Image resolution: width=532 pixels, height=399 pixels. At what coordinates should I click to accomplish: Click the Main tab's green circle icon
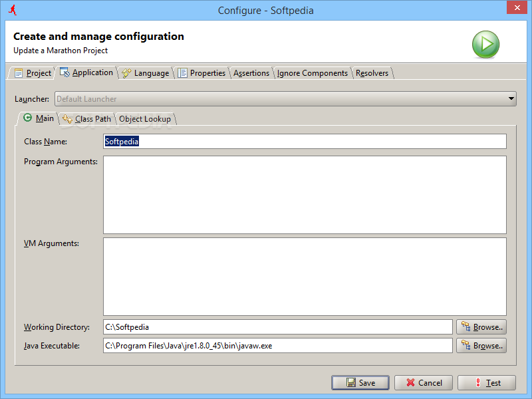(x=27, y=118)
